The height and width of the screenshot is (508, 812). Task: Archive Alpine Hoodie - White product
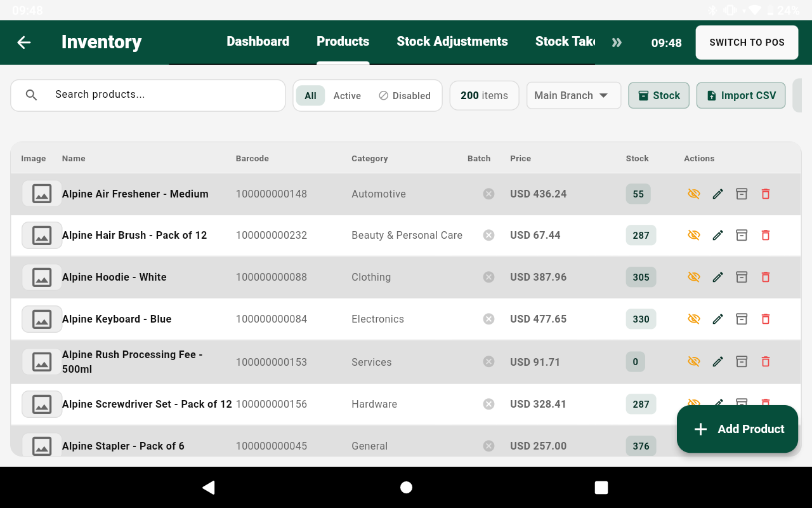(x=742, y=277)
